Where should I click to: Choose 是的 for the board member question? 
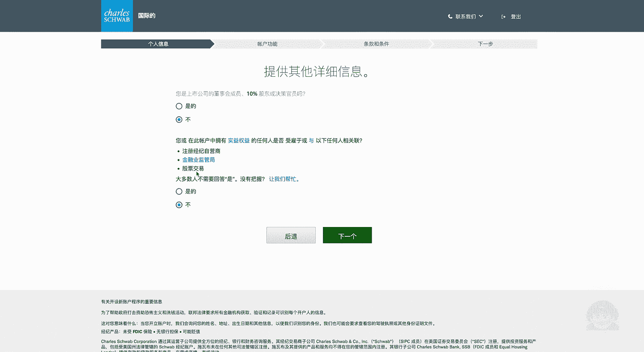pos(179,106)
